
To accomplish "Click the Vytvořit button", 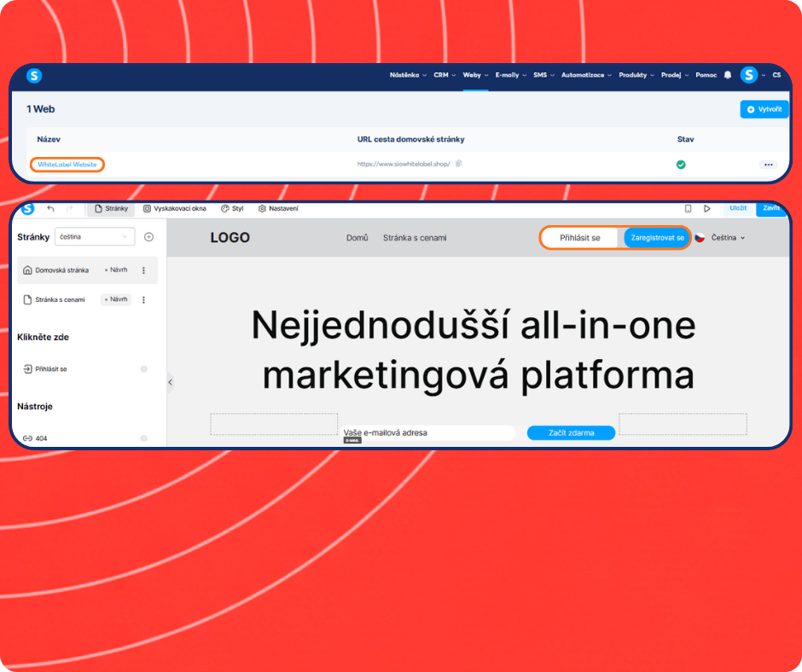I will click(x=764, y=109).
